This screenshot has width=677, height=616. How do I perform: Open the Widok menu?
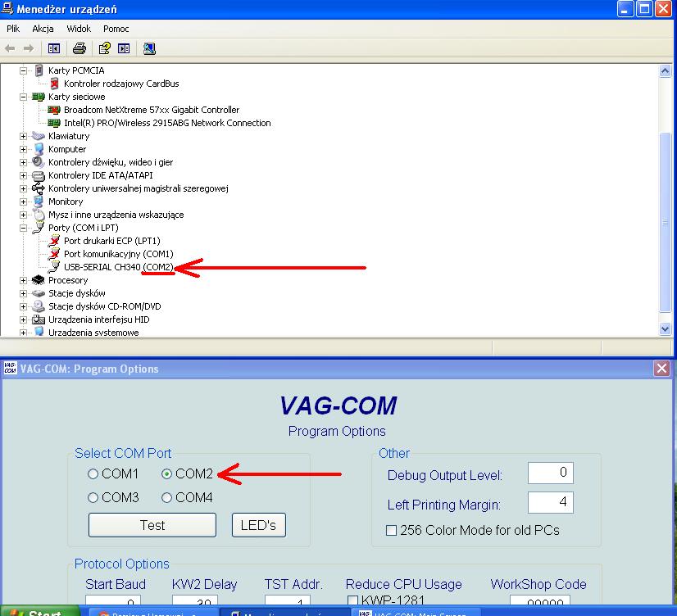[79, 29]
